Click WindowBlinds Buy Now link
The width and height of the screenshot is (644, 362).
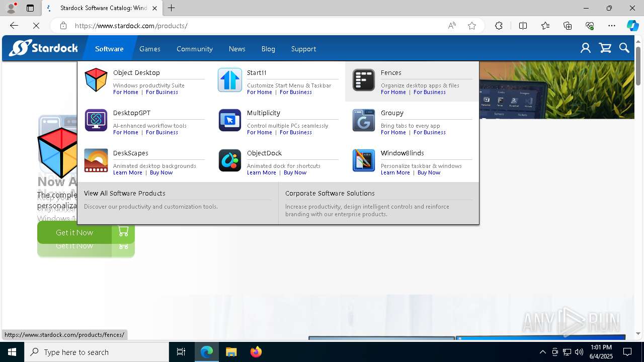[429, 172]
